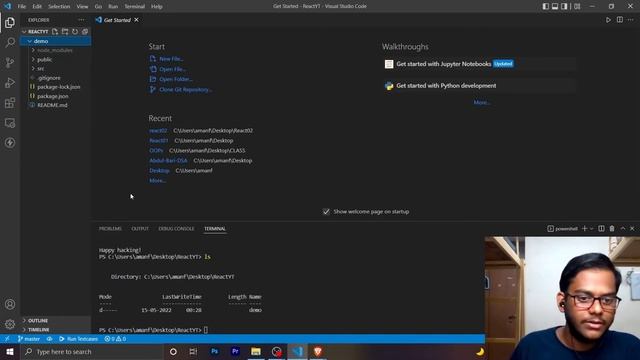Open the Edit menu
Viewport: 640px width, 360px height.
click(x=37, y=6)
